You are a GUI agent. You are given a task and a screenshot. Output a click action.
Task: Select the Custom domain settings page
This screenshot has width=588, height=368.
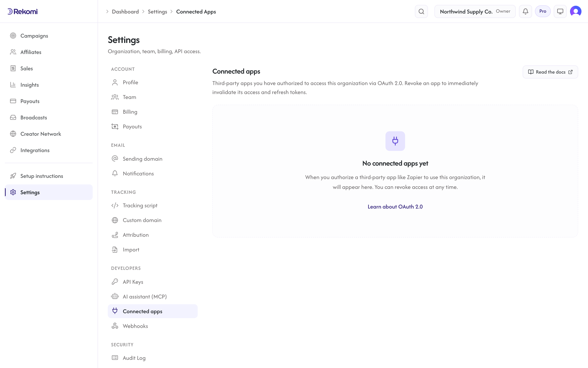pyautogui.click(x=153, y=220)
